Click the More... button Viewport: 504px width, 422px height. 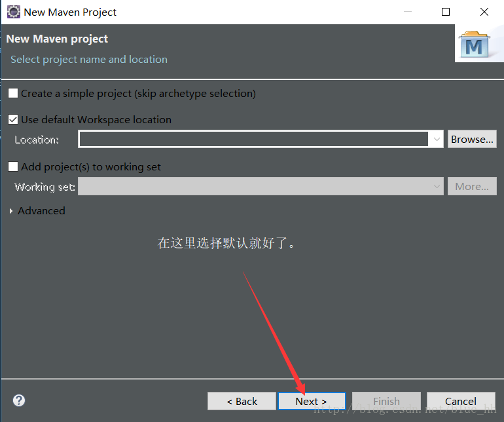point(472,186)
